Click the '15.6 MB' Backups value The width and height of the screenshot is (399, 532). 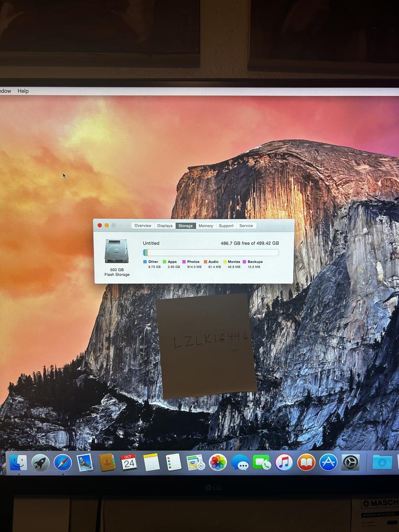[x=254, y=267]
